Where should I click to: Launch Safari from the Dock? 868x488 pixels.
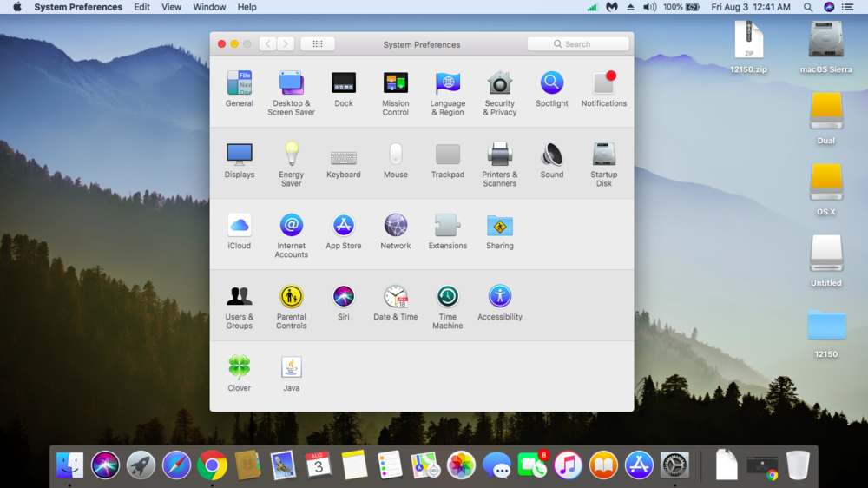pos(176,465)
